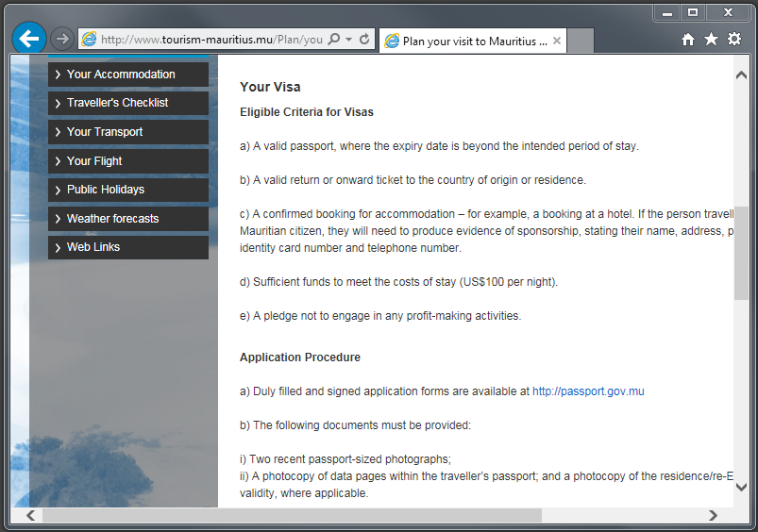Open the Web Links sidebar item
The width and height of the screenshot is (758, 532).
click(x=128, y=247)
